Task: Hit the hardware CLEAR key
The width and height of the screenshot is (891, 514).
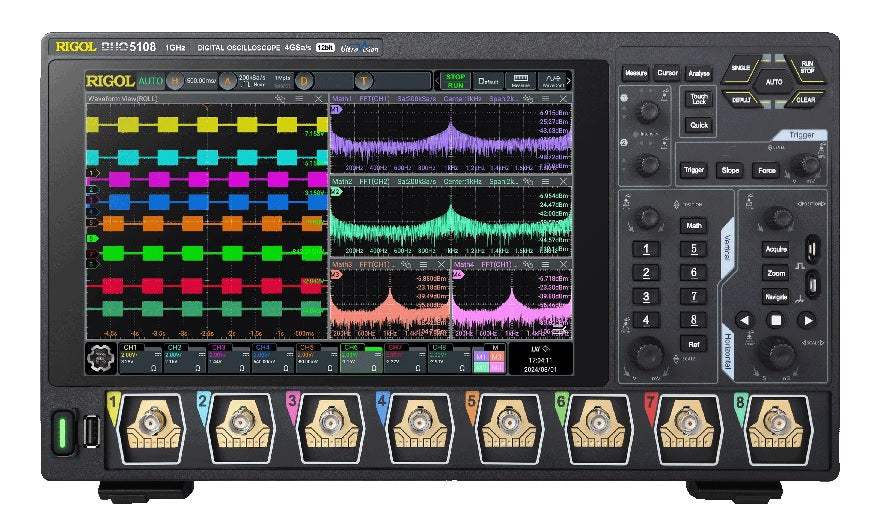Action: (806, 99)
